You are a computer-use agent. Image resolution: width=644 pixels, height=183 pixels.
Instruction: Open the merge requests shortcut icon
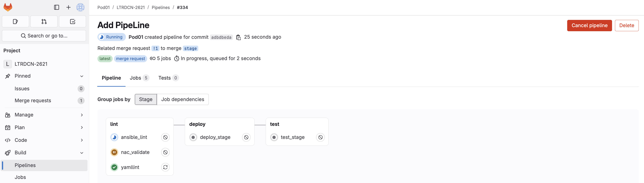[44, 21]
